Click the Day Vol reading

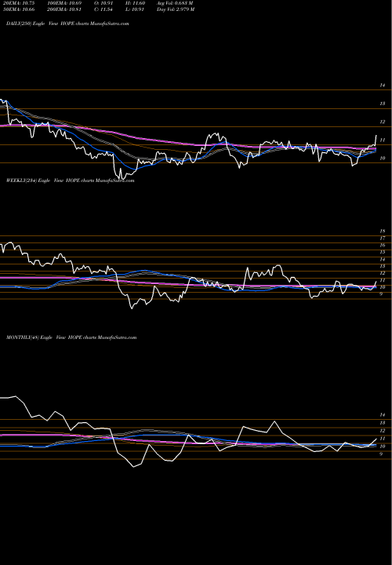point(176,9)
